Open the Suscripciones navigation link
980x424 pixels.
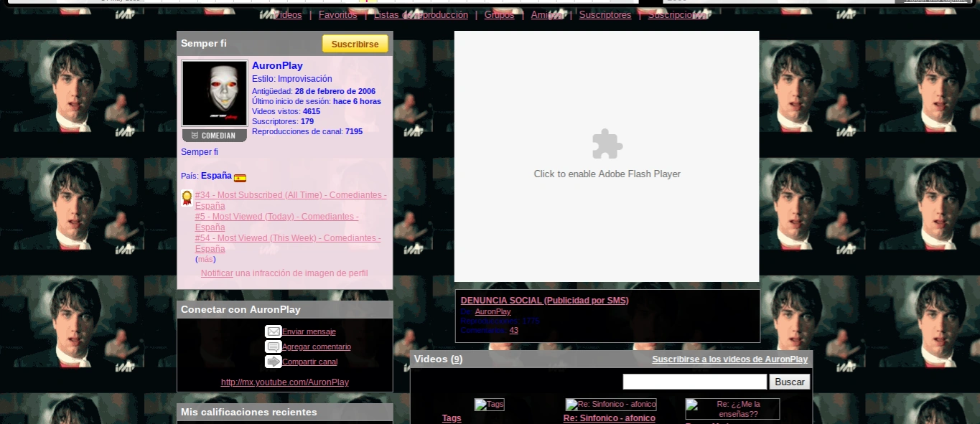677,15
